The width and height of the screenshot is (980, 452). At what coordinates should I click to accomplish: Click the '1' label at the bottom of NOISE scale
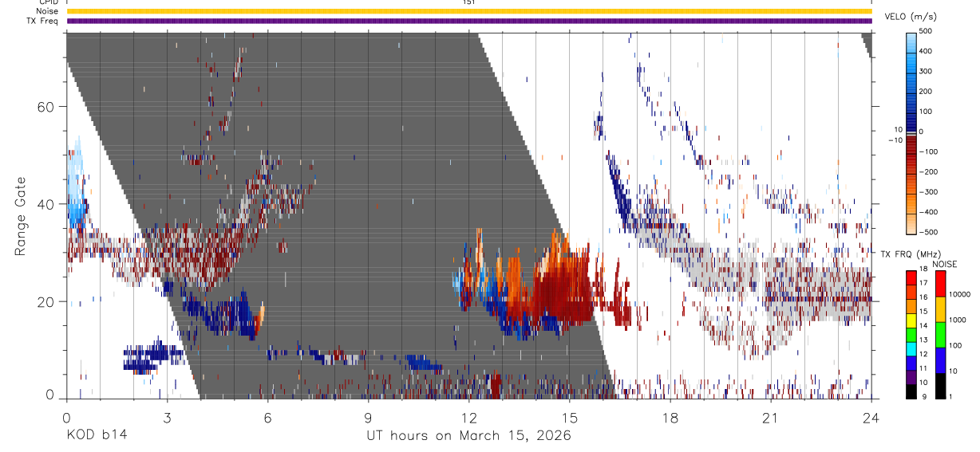click(951, 398)
